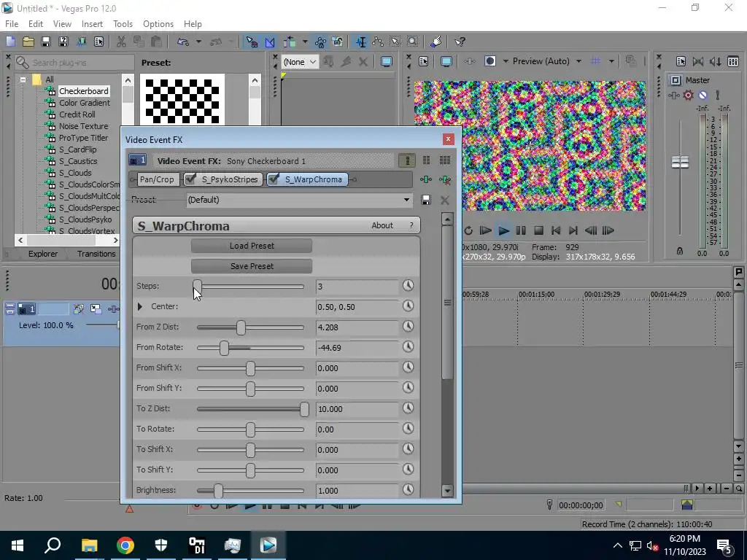Viewport: 747px width, 560px height.
Task: Open Undo history dropdown arrow
Action: coord(198,42)
